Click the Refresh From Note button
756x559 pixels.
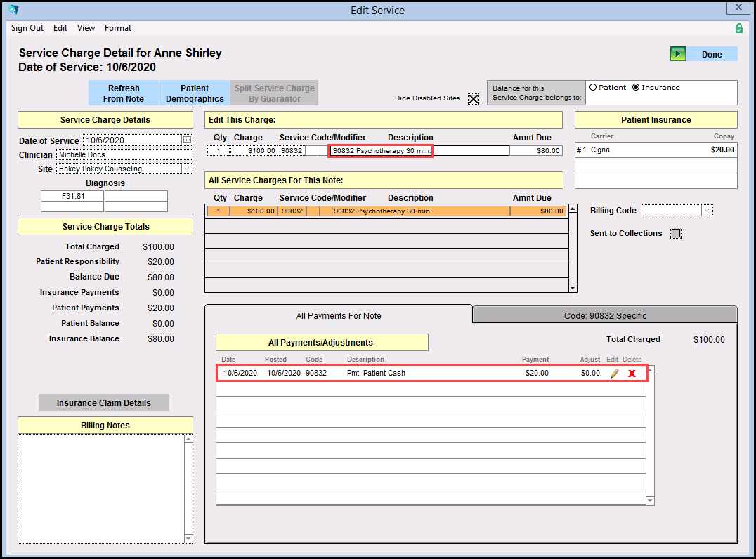coord(124,93)
